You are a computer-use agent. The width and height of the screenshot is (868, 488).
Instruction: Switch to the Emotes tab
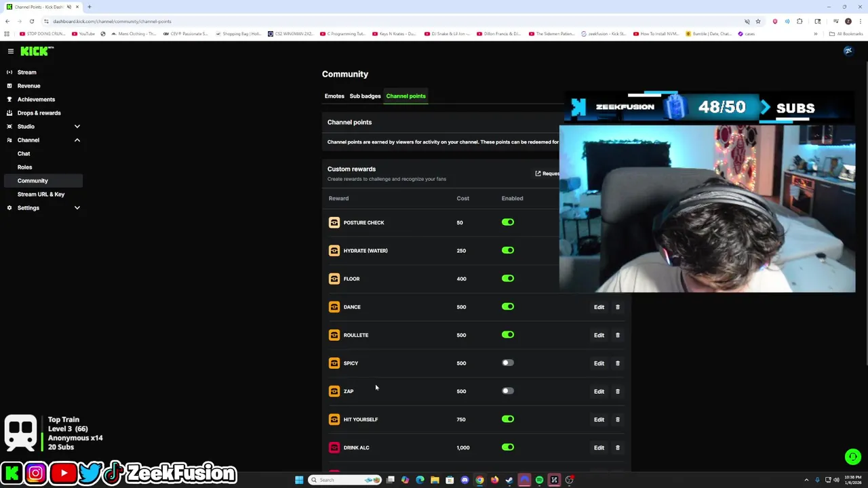(x=334, y=96)
